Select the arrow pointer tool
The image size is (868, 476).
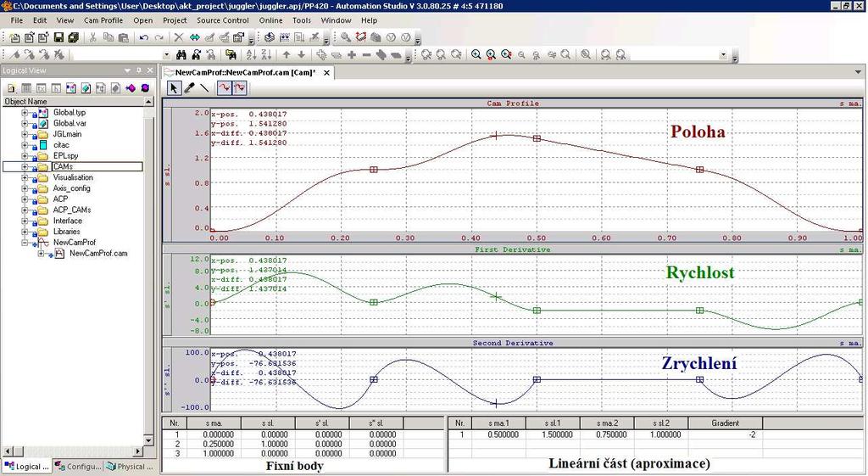(x=174, y=87)
